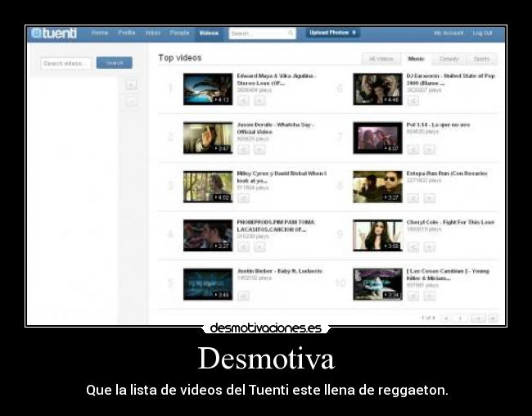This screenshot has width=532, height=416.
Task: Open the Edward Maya Stereo Love thumbnail
Action: click(x=208, y=89)
